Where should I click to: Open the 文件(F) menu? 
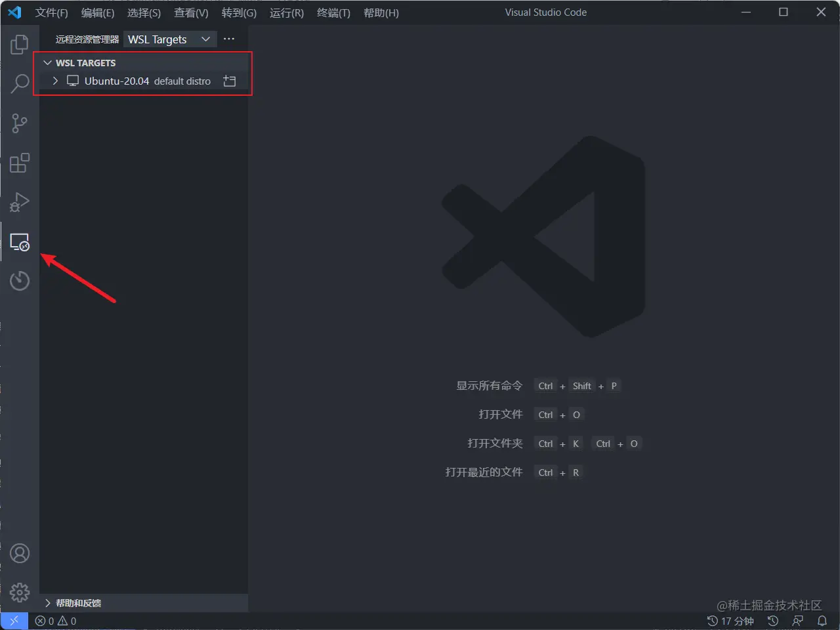(x=51, y=12)
